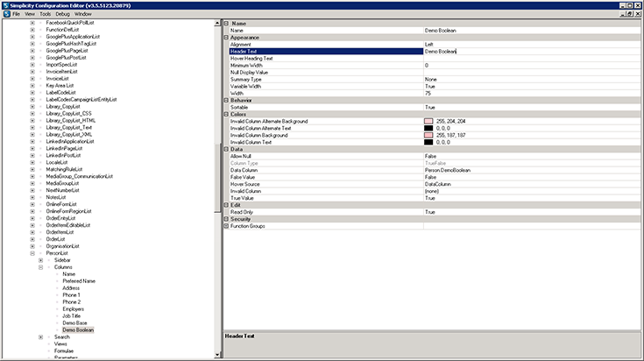Click the tree panel scrollbar thumb
Screen dimensions: 644x361
click(217, 178)
